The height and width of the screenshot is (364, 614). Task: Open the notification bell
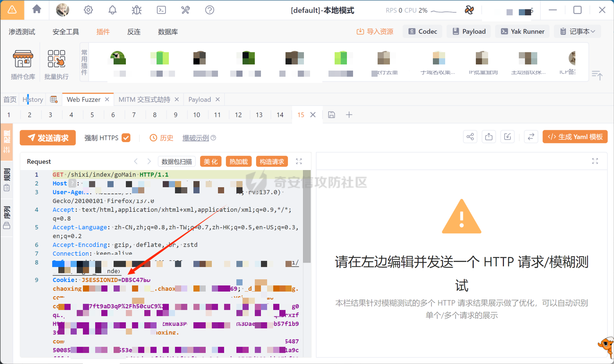click(x=112, y=10)
